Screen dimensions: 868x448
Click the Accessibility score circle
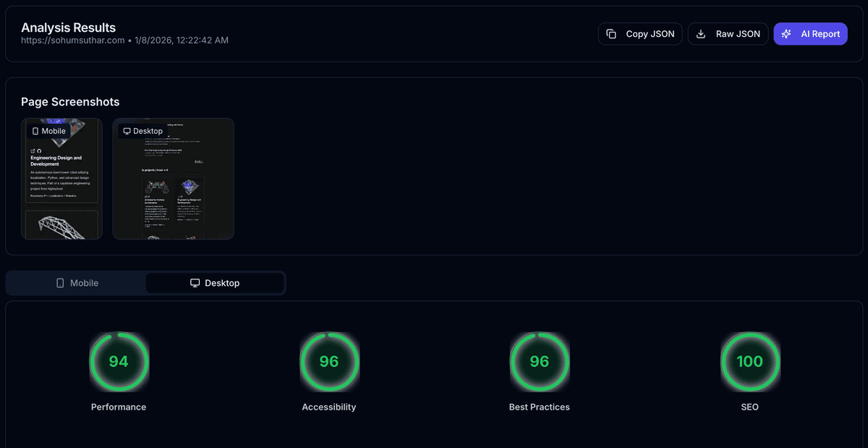click(329, 362)
